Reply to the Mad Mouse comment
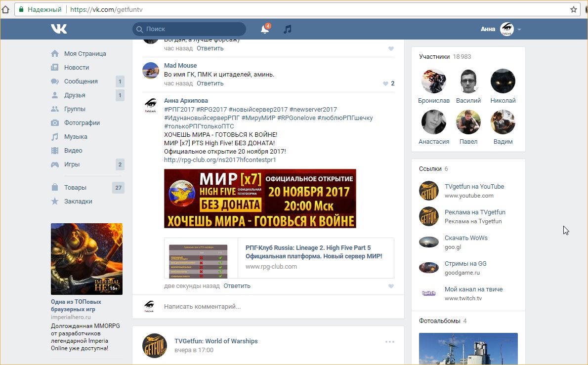 (210, 83)
